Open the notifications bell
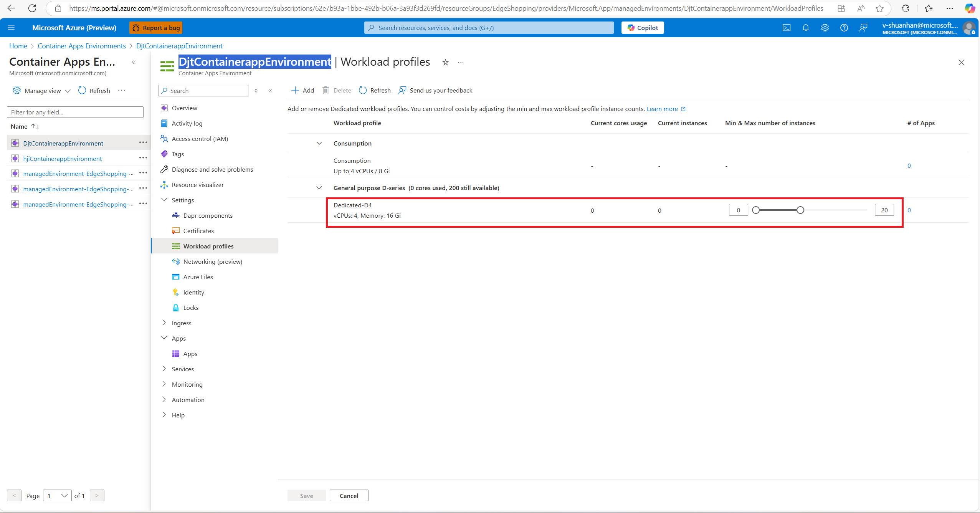 click(806, 28)
